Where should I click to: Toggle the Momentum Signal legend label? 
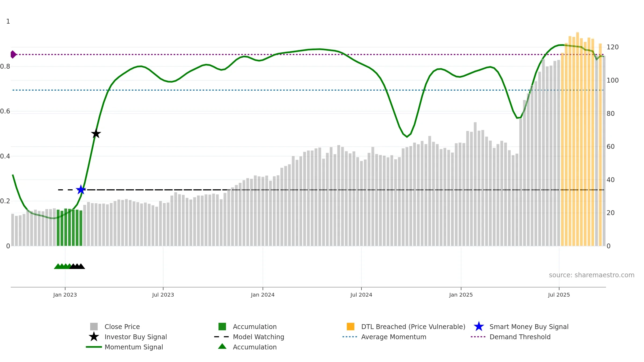tap(134, 347)
